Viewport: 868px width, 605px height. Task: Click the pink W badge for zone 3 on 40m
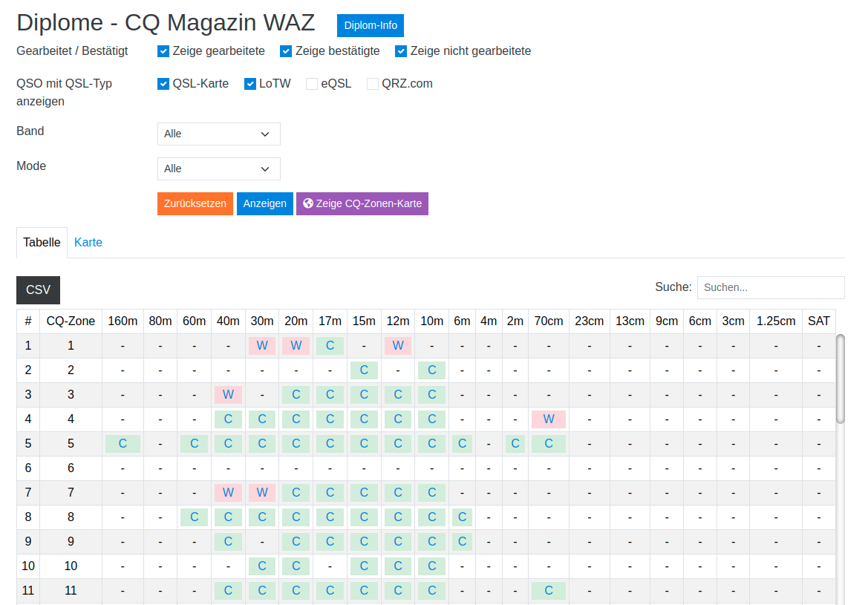[228, 395]
